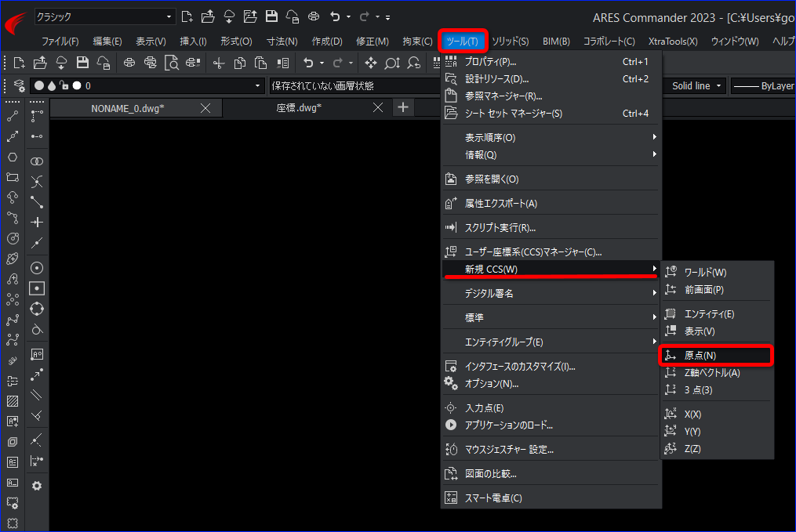Click the Pan icon with four arrows
The image size is (796, 532).
pyautogui.click(x=371, y=63)
